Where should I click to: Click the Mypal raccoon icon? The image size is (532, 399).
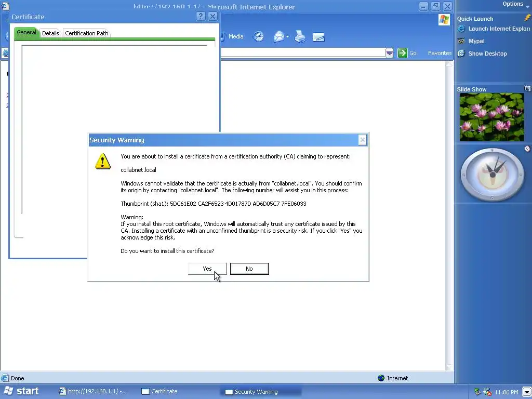point(461,41)
